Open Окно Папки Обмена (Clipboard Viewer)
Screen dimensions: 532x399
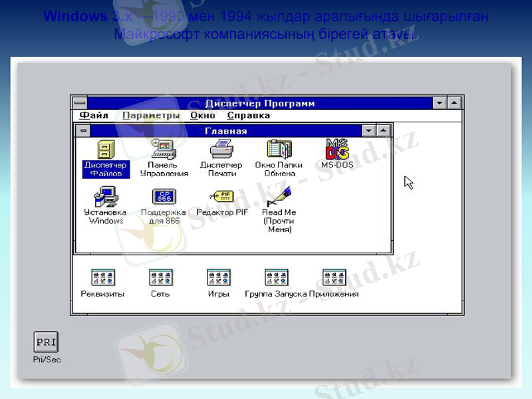point(279,148)
